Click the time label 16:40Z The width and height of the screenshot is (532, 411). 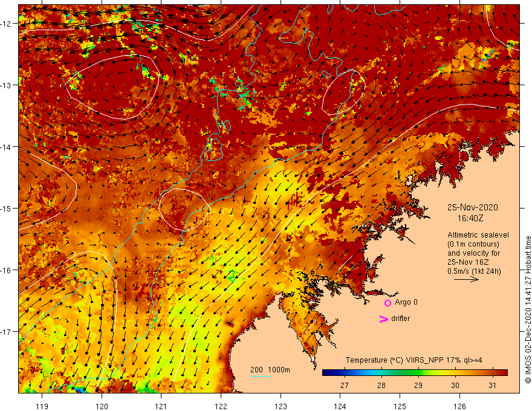click(470, 218)
